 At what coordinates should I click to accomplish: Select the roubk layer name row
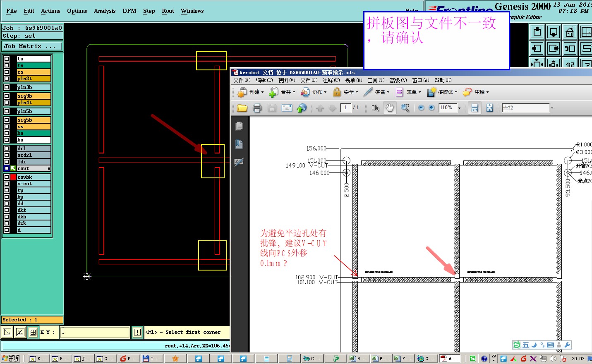pos(34,177)
